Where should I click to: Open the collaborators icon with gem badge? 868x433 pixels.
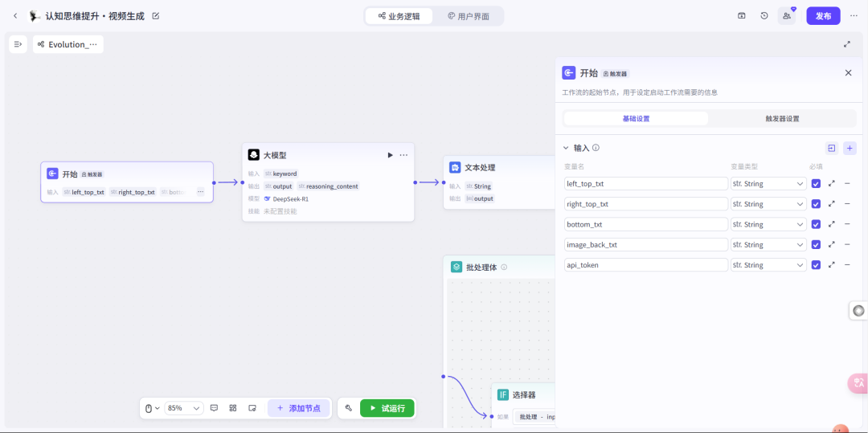tap(787, 16)
